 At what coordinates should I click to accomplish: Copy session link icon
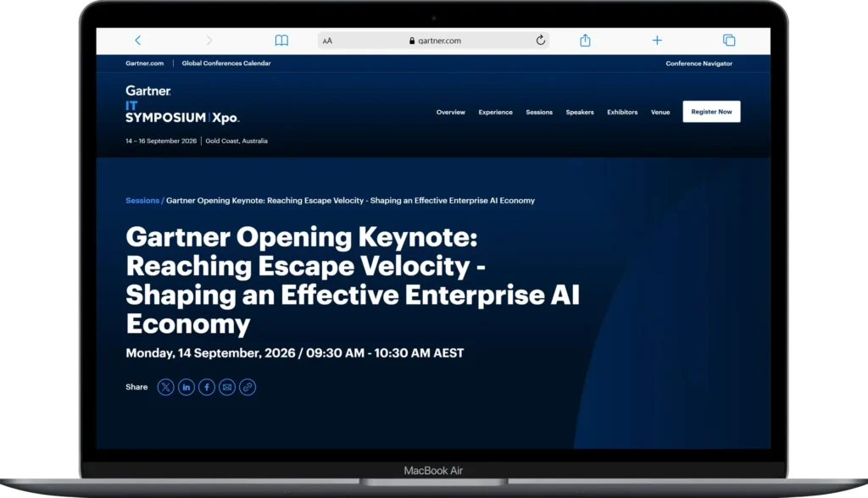[248, 387]
